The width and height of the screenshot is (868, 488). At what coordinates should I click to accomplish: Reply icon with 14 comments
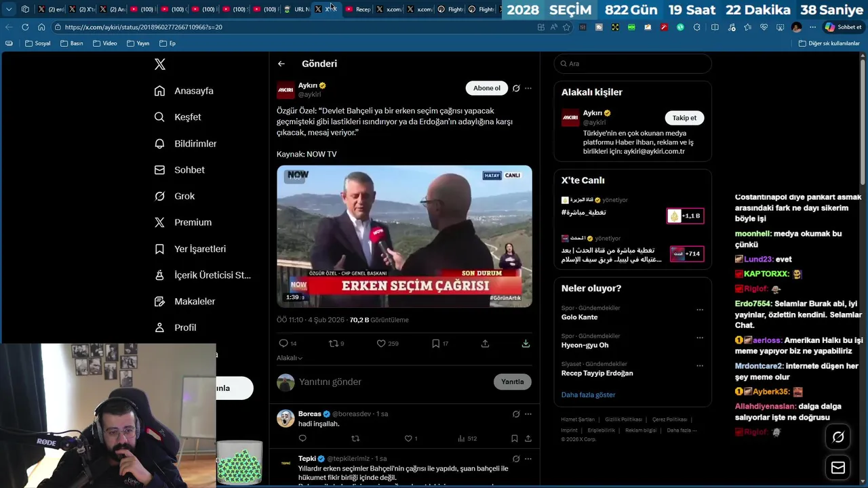pyautogui.click(x=283, y=344)
